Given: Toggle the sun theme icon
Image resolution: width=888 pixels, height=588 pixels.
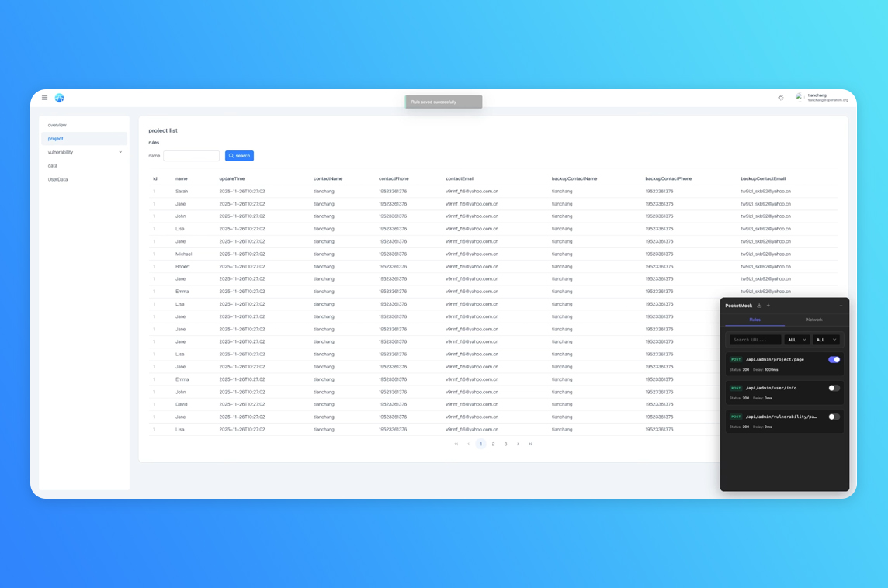Looking at the screenshot, I should coord(781,98).
